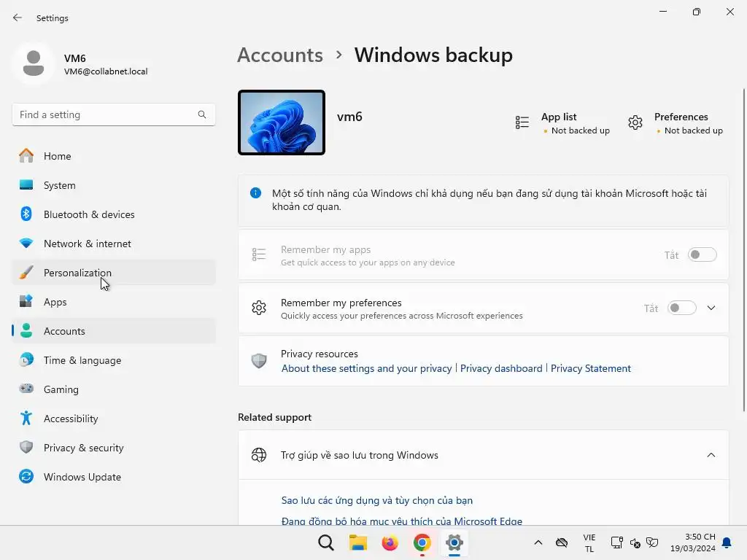Click the search magnifier in Find a setting
747x560 pixels.
pos(202,114)
